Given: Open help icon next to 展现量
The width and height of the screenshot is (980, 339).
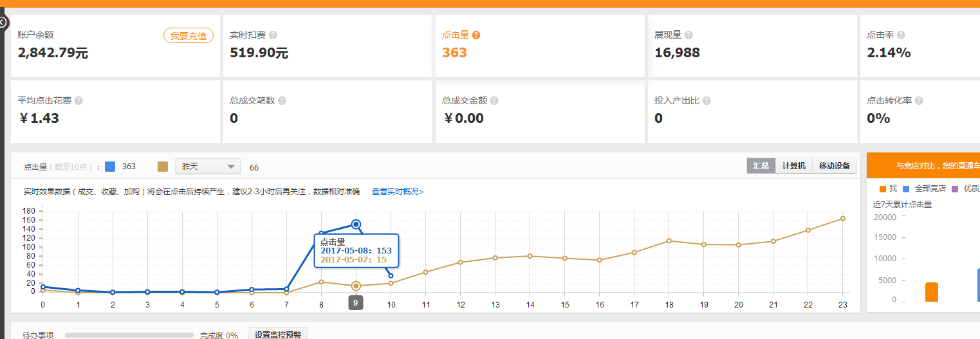Looking at the screenshot, I should pos(689,35).
